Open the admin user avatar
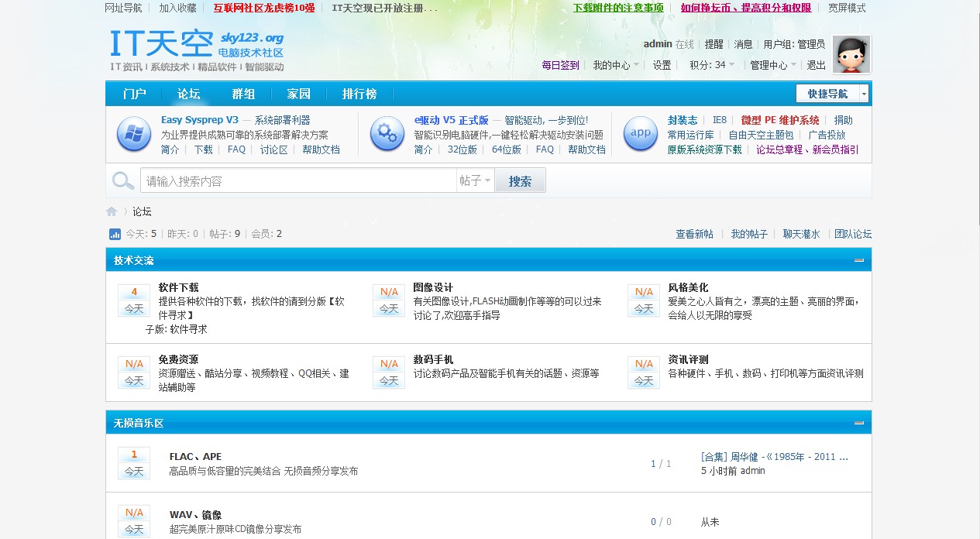 (851, 54)
